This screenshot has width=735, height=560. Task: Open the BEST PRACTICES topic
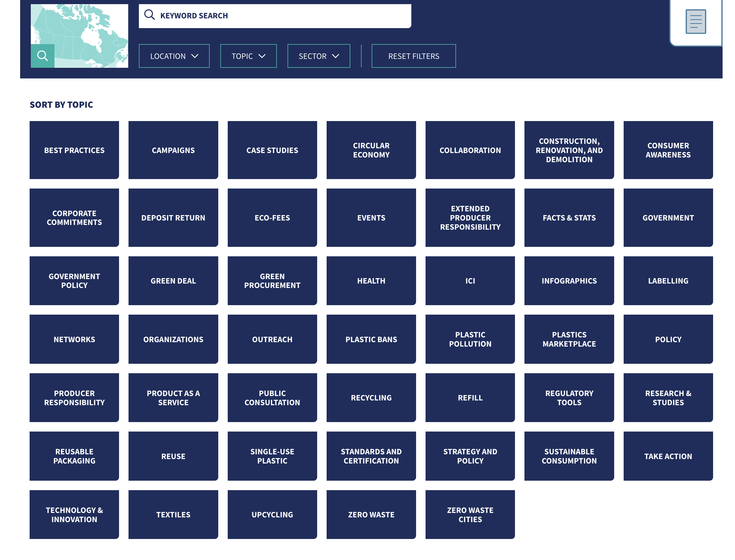pos(74,150)
